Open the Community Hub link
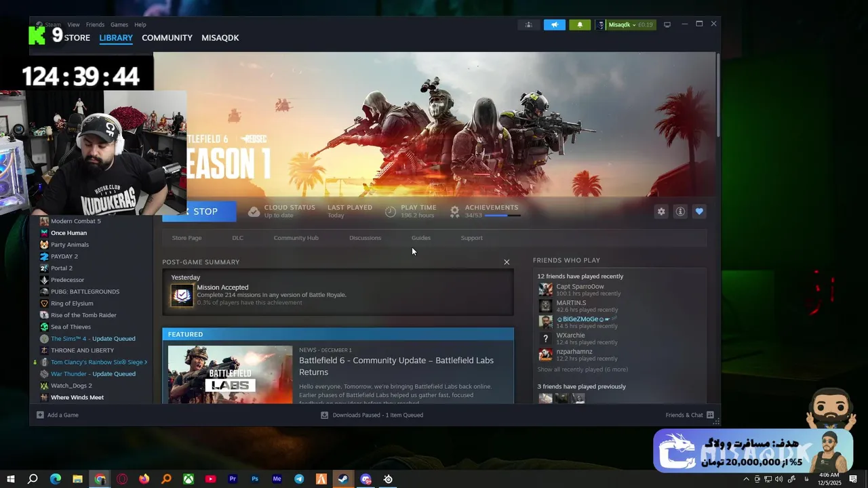The image size is (868, 488). tap(296, 238)
